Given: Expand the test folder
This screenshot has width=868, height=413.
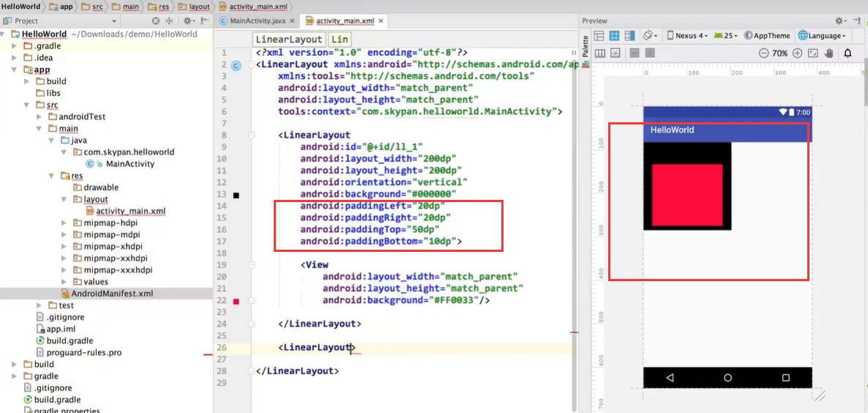Looking at the screenshot, I should click(39, 305).
